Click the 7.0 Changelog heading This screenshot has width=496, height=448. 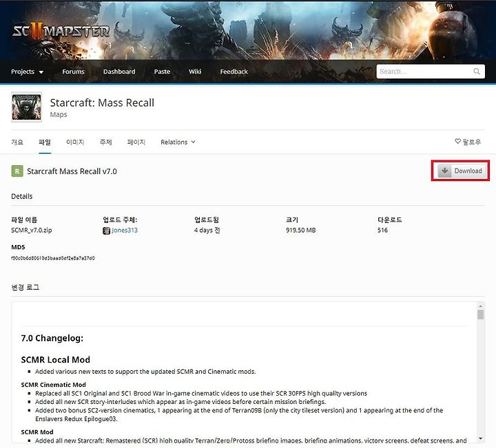pyautogui.click(x=52, y=339)
